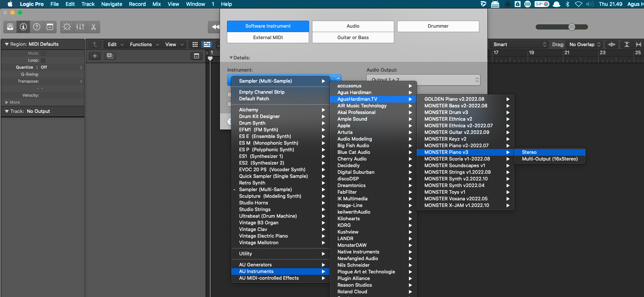
Task: Select GOLDEN Piano v2.2022.08 entry
Action: (x=465, y=99)
